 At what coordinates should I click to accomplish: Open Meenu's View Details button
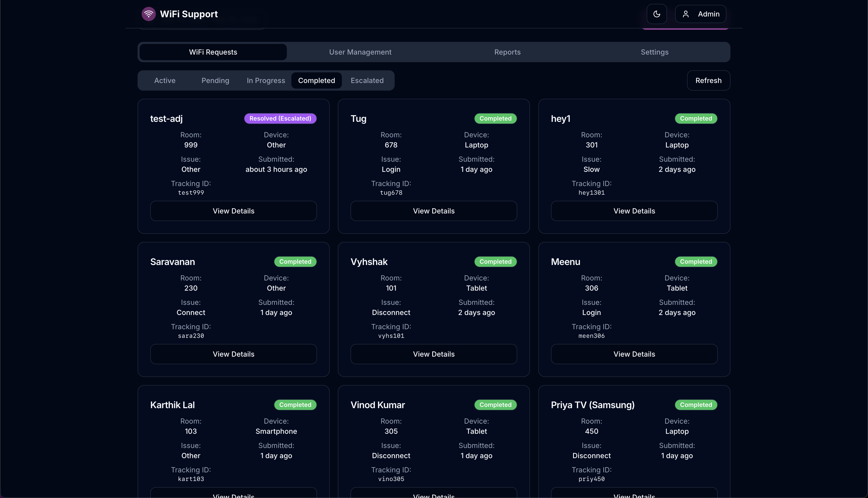click(x=634, y=354)
